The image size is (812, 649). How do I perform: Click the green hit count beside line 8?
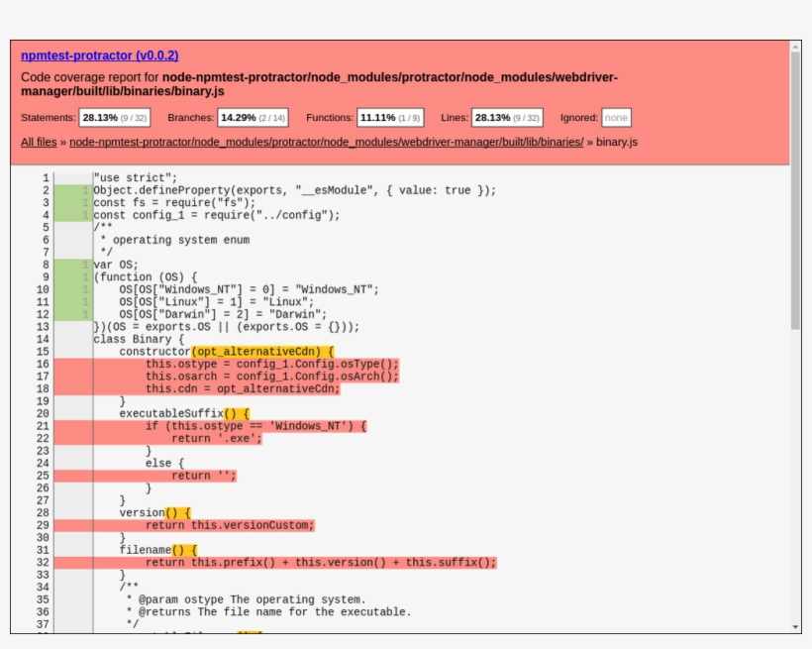(86, 265)
